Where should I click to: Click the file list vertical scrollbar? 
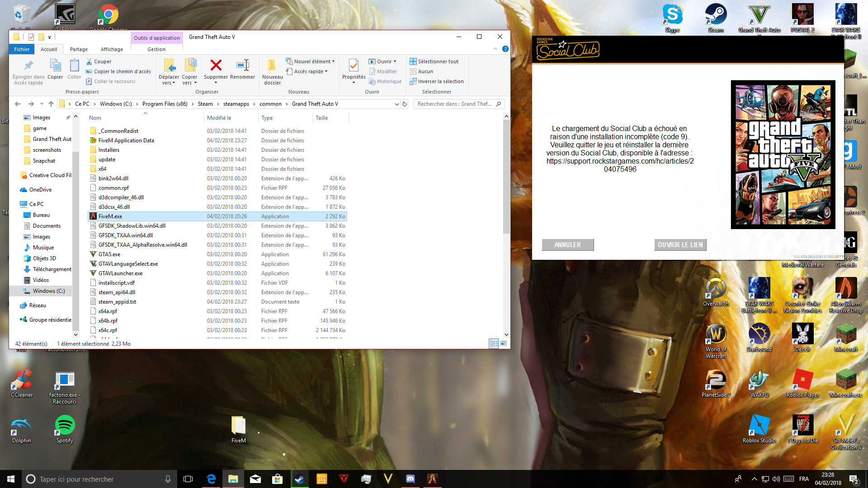click(506, 176)
